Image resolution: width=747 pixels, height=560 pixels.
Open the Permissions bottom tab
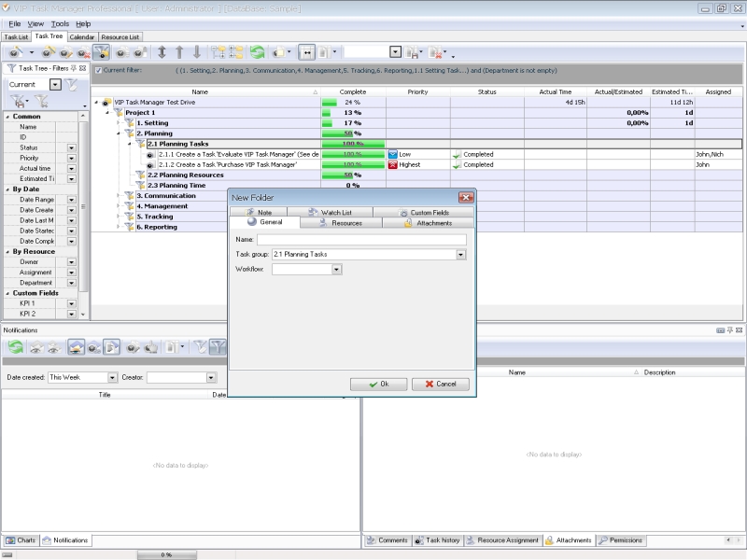[621, 540]
